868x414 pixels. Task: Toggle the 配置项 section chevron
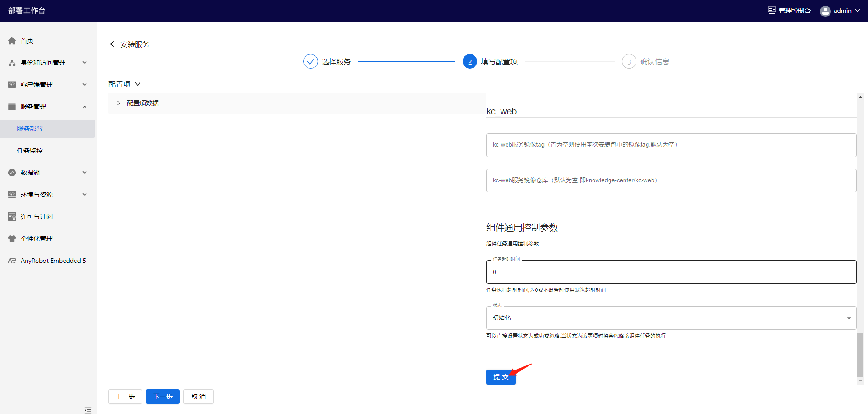tap(138, 84)
